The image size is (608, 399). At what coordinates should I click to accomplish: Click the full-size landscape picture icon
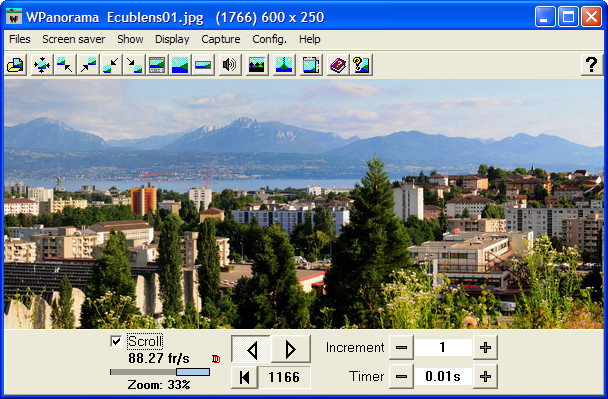click(x=180, y=65)
